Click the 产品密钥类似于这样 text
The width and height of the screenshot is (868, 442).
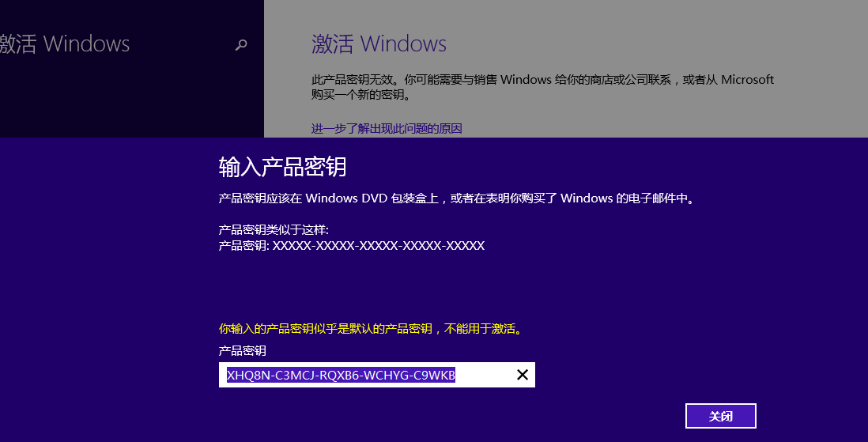(x=274, y=230)
